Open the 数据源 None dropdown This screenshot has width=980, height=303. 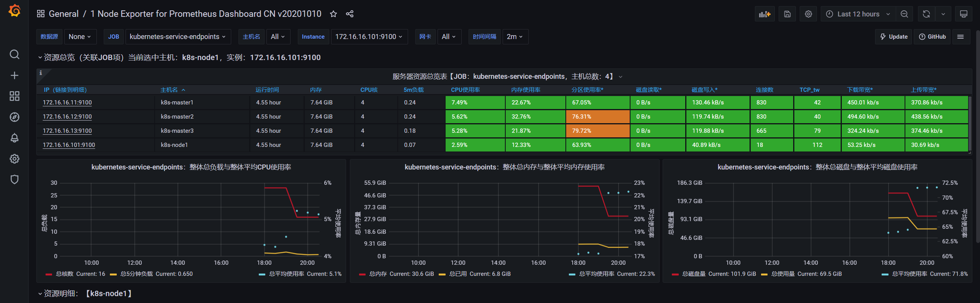click(x=80, y=37)
